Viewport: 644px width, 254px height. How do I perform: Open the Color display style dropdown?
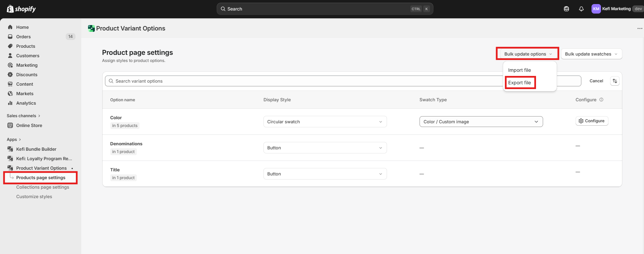pyautogui.click(x=325, y=122)
